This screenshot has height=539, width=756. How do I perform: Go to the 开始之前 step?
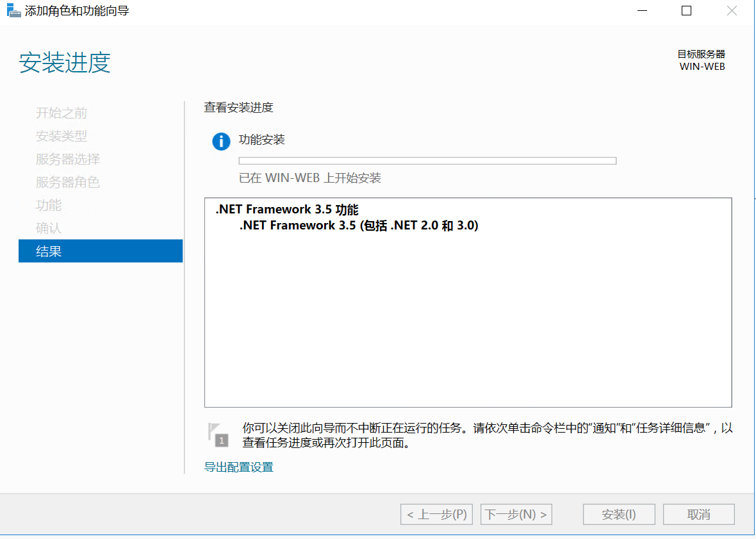pyautogui.click(x=62, y=113)
